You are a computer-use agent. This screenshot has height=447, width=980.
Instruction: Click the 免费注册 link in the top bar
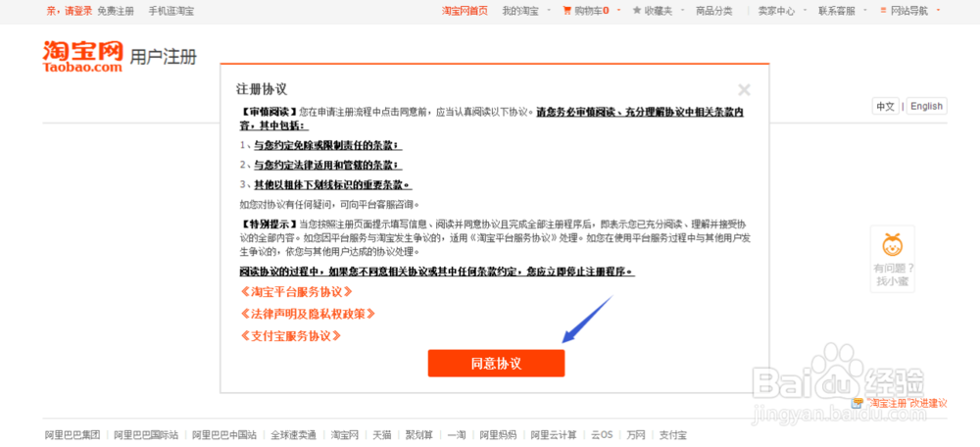(x=116, y=11)
